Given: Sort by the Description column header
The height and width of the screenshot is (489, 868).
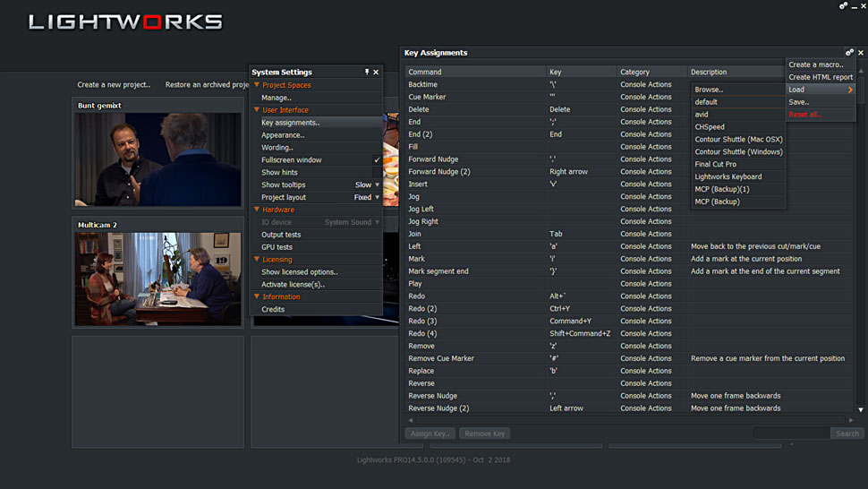Looking at the screenshot, I should 736,72.
